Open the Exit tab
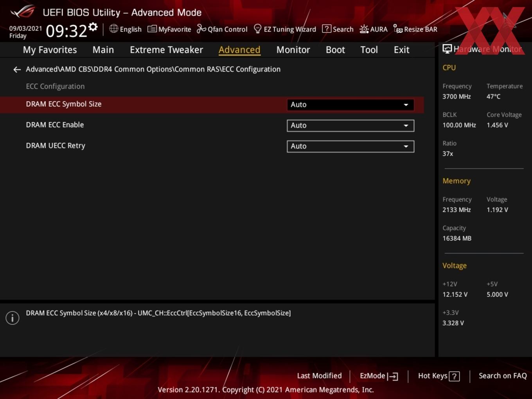This screenshot has height=399, width=532. click(x=401, y=50)
